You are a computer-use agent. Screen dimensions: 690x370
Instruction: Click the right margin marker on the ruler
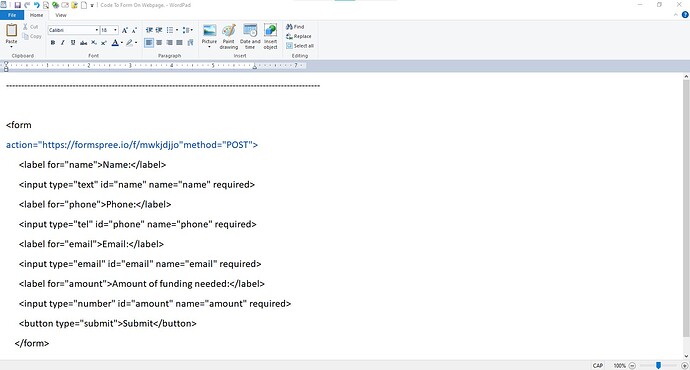click(x=254, y=66)
